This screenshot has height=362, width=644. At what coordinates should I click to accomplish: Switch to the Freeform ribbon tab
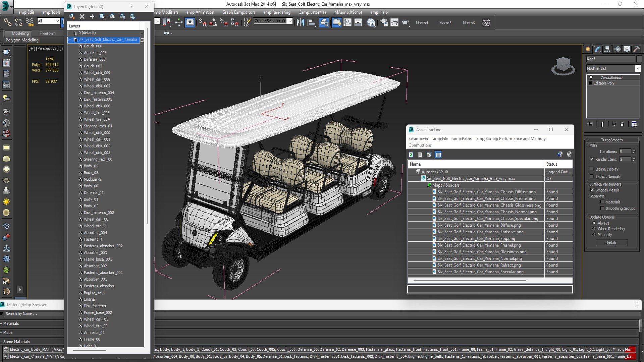click(x=47, y=33)
